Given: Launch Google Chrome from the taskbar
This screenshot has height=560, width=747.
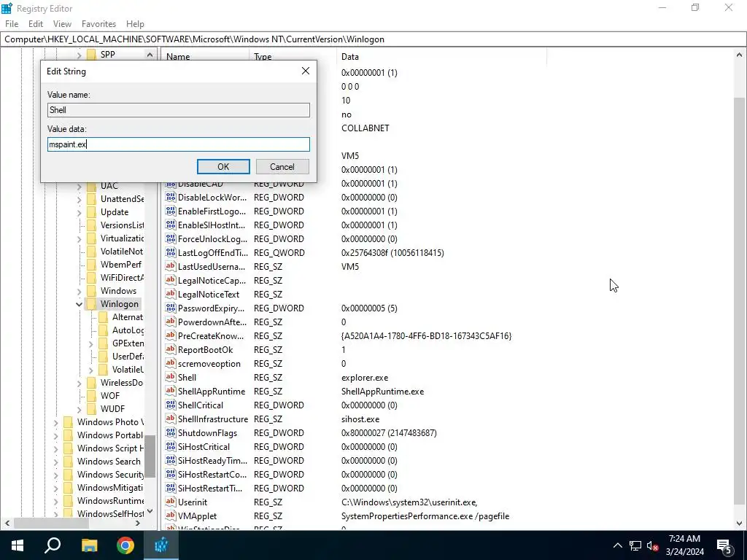Looking at the screenshot, I should coord(125,545).
